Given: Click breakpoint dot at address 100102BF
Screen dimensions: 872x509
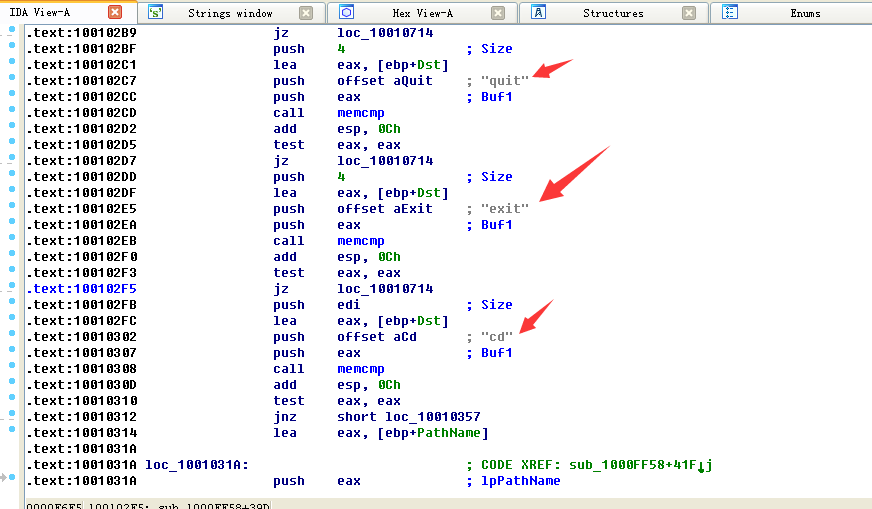Looking at the screenshot, I should tap(12, 45).
